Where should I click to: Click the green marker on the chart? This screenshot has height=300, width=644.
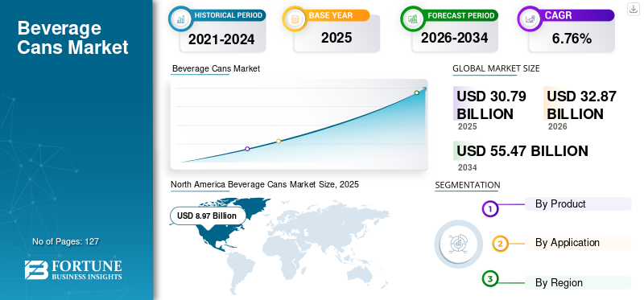coord(416,92)
